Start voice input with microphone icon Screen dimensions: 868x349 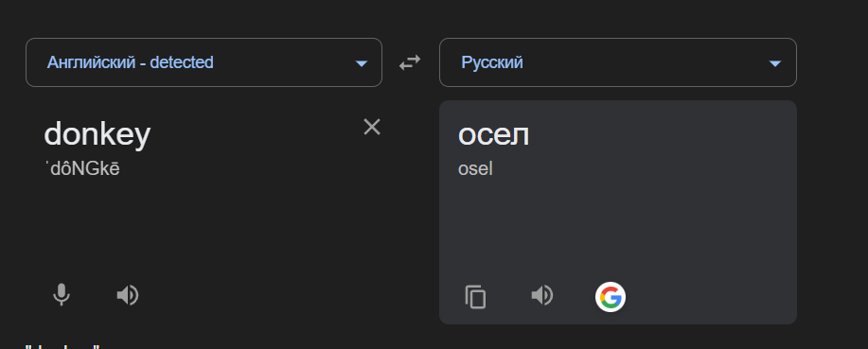[62, 295]
